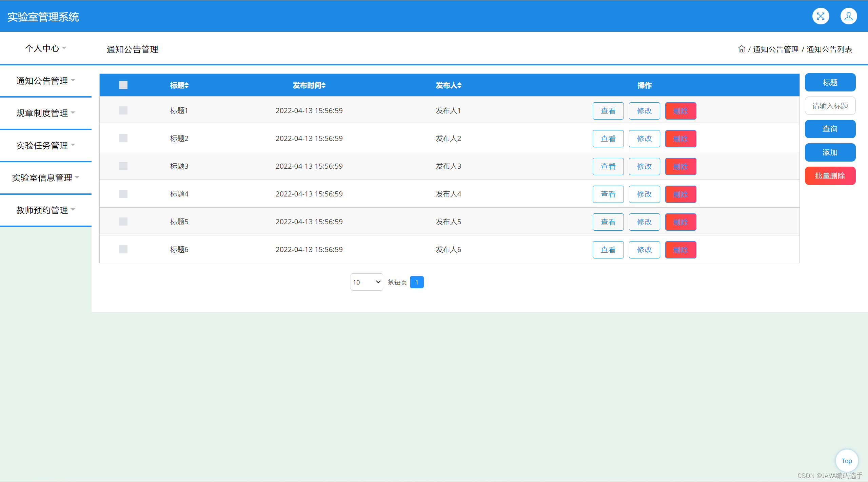
Task: Select the checkbox for 标题5 row
Action: 123,222
